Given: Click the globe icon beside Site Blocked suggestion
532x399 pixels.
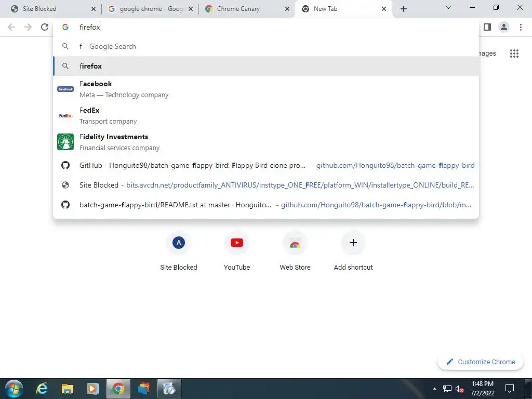Looking at the screenshot, I should 65,185.
